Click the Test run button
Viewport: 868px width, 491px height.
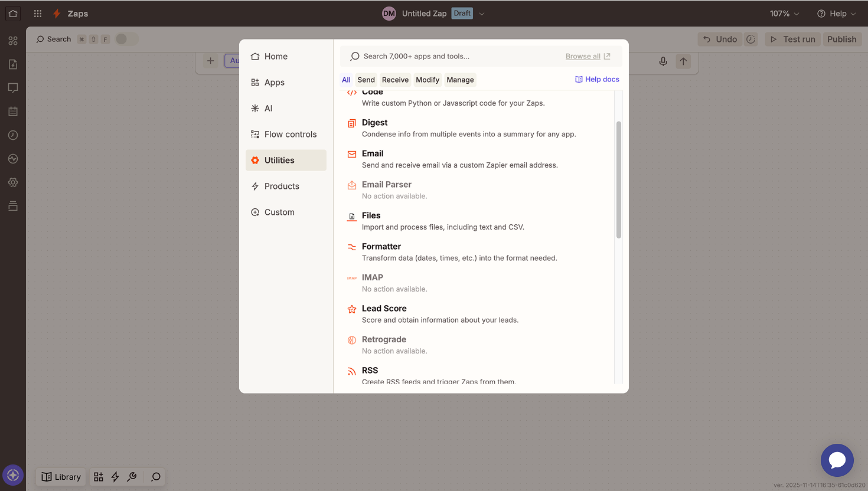click(x=792, y=40)
